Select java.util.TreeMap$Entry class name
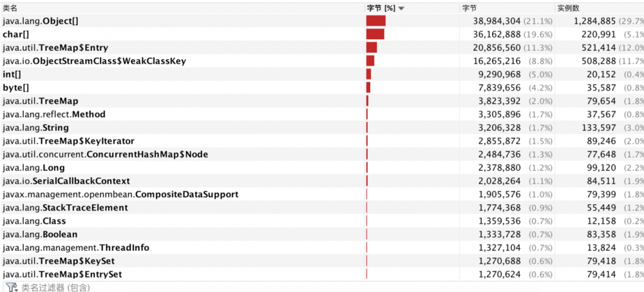Screen dimensions: 644x292 55,48
